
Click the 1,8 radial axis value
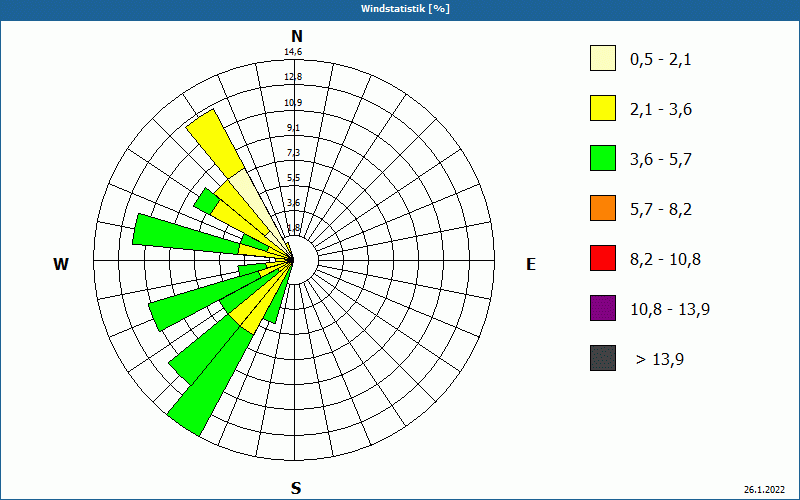coord(293,228)
